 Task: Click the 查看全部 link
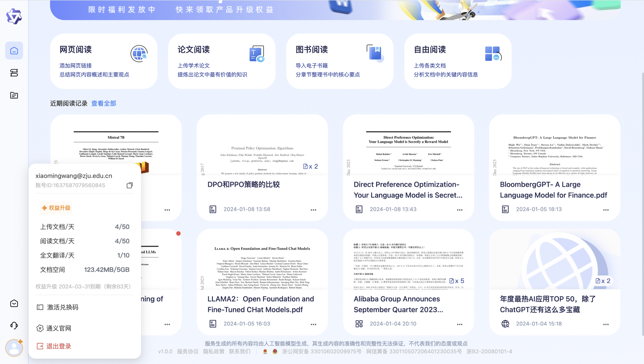click(x=103, y=103)
